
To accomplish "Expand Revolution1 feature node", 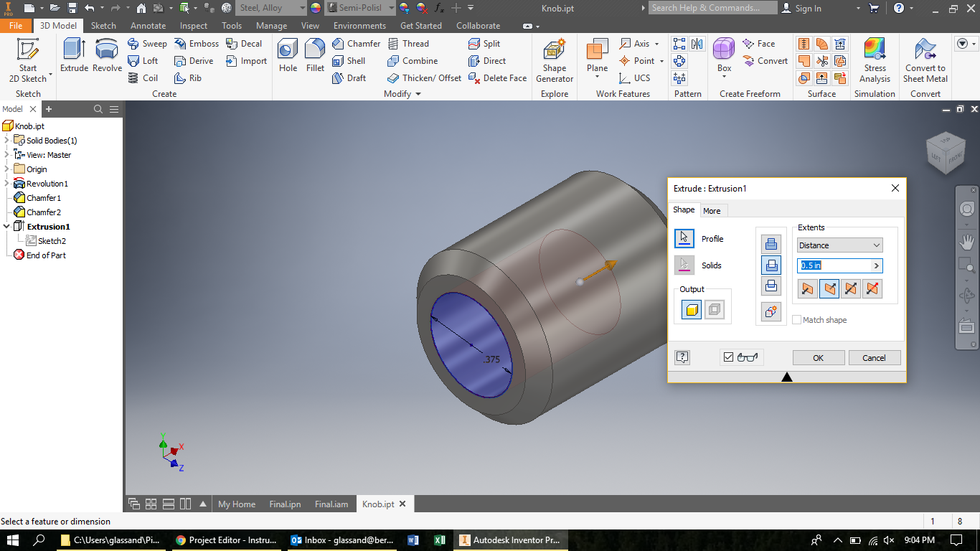I will pyautogui.click(x=6, y=184).
